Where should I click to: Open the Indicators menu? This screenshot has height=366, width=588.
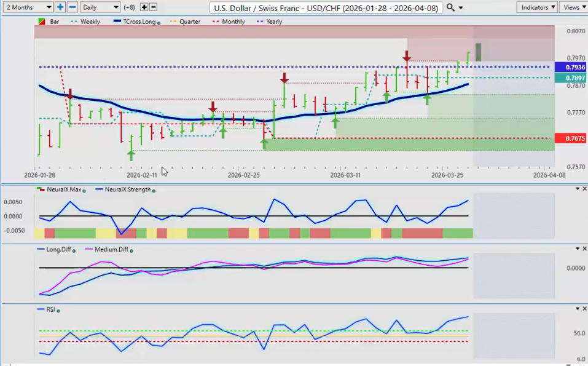(537, 7)
